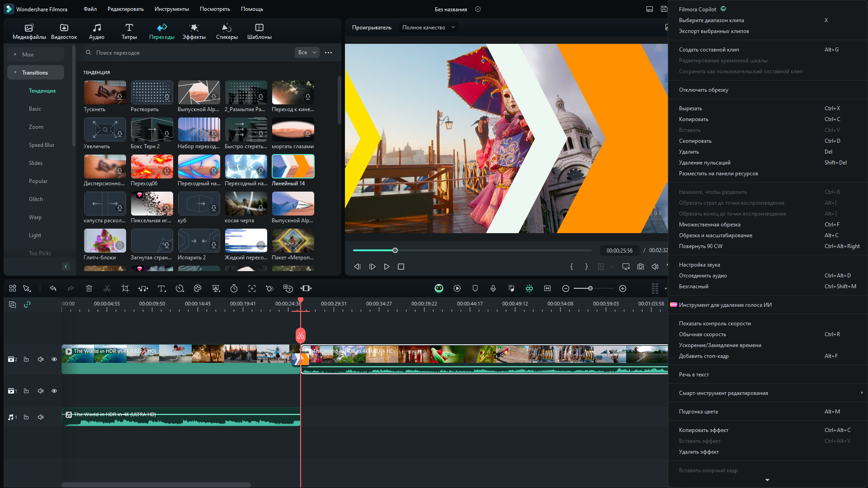Open the text tool in timeline toolbar
Screen dimensions: 868x488
pos(161,288)
